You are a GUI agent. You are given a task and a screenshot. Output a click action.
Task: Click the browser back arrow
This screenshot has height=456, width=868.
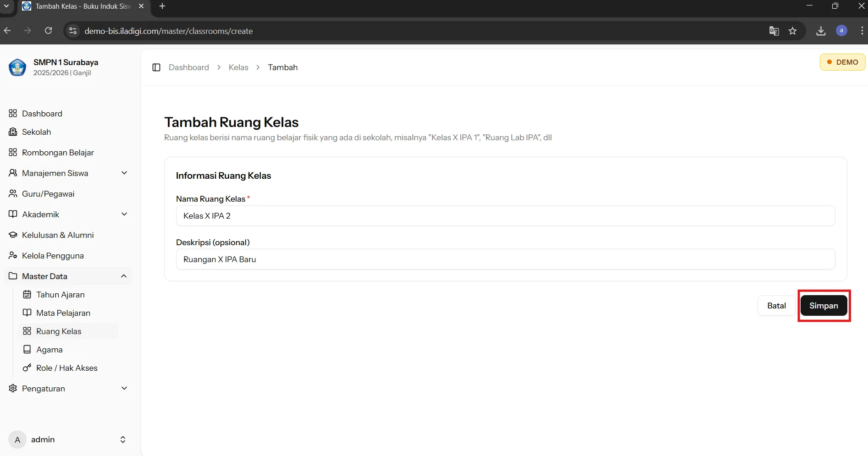pos(7,31)
